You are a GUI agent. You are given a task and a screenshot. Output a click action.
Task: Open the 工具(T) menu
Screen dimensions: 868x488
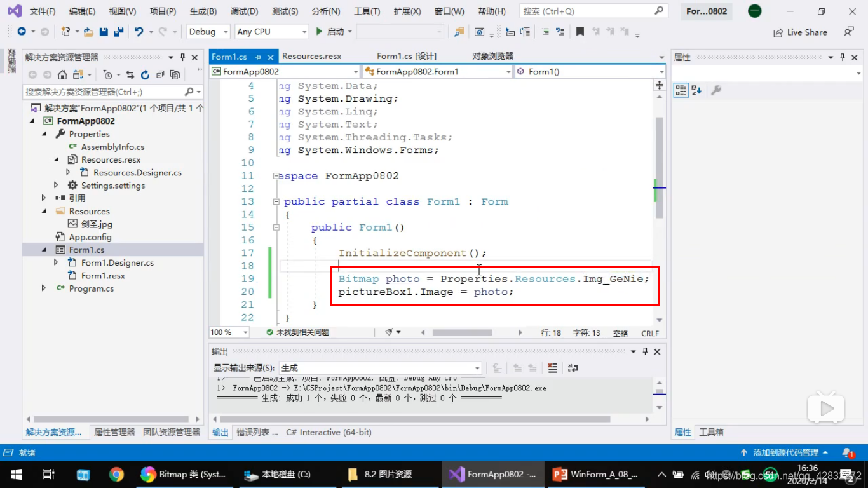click(367, 11)
